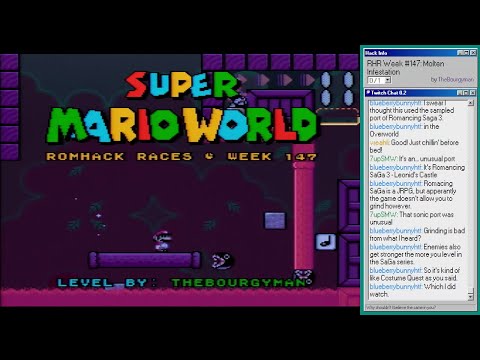Click the 'Hack Info' window title
Viewport: 480px width, 360px height.
tap(376, 53)
